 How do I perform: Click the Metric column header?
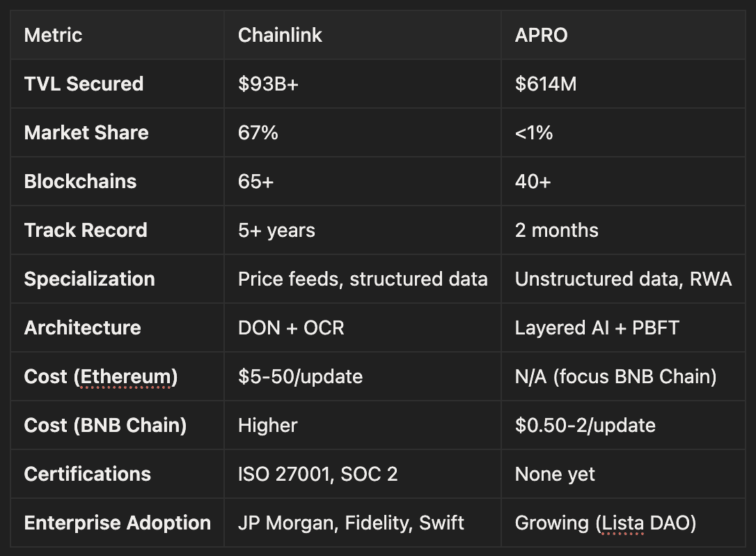53,36
